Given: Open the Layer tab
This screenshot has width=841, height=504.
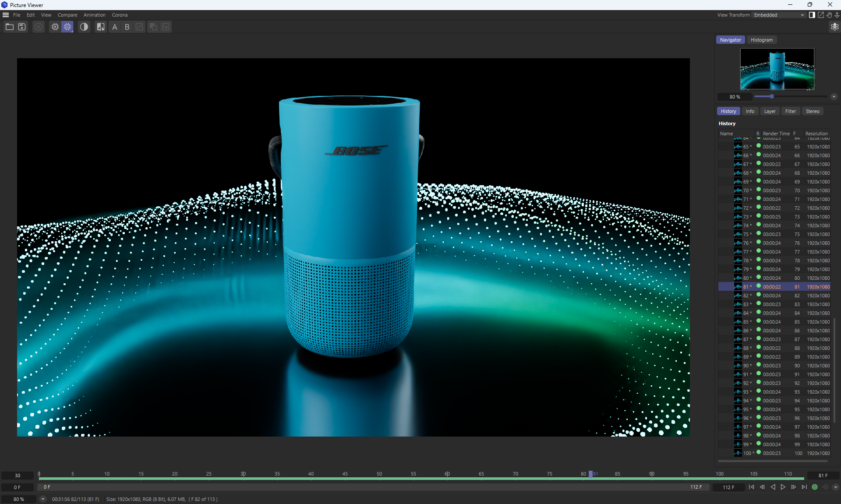Looking at the screenshot, I should click(770, 111).
